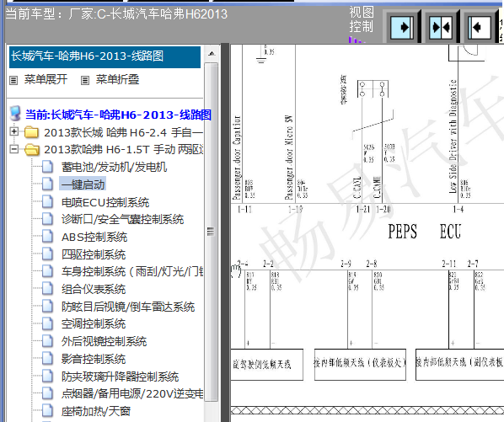504x422 pixels.
Task: Click page icon beside 四驱控制系统
Action: tap(47, 254)
